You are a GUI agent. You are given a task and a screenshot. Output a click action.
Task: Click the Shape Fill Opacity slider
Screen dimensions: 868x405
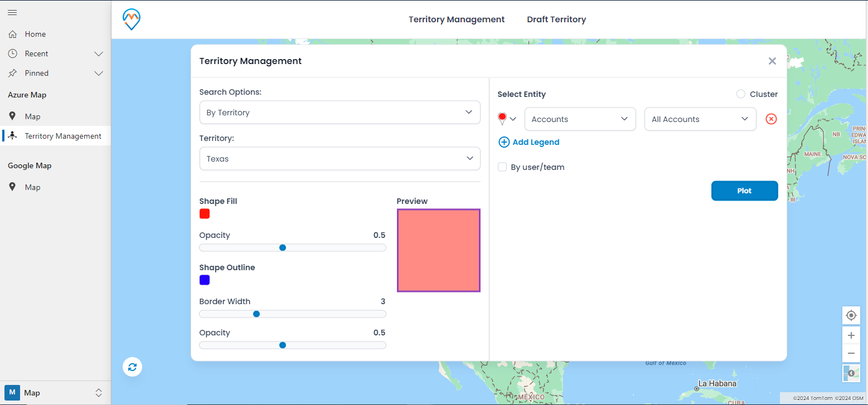click(x=293, y=248)
